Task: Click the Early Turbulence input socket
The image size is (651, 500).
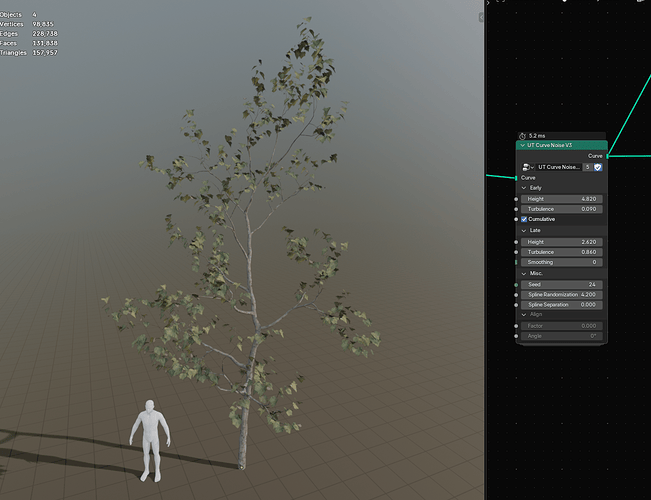Action: click(x=516, y=209)
